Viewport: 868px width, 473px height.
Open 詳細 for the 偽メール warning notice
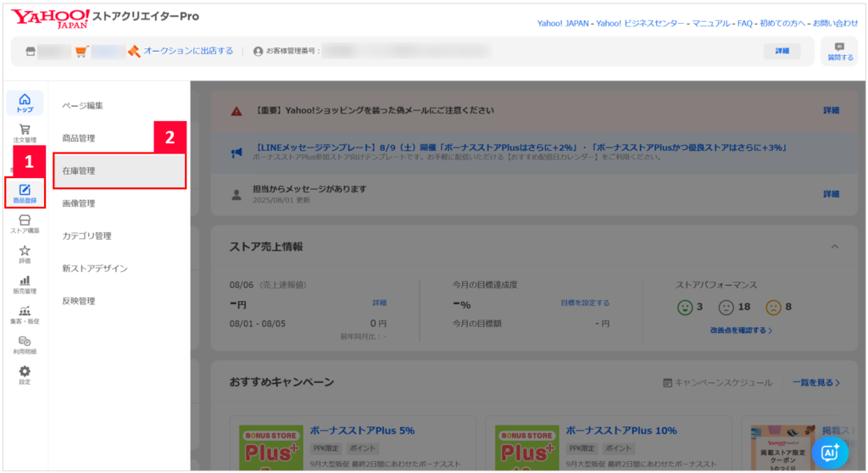click(831, 110)
